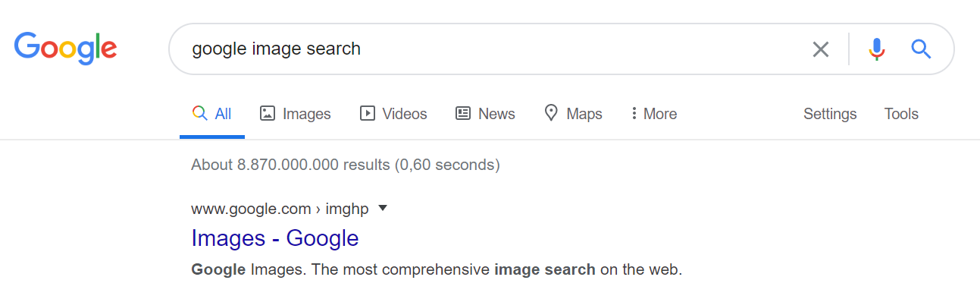Click the www.google.com result URL

[x=251, y=209]
